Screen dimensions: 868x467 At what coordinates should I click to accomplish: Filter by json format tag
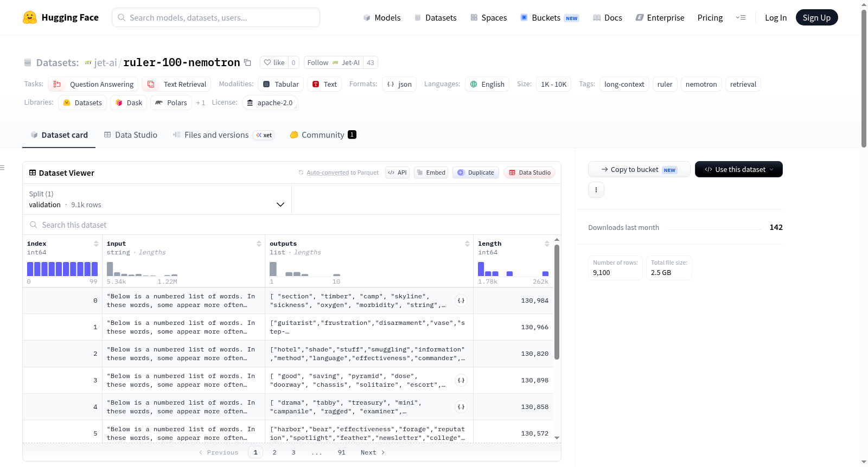pyautogui.click(x=399, y=84)
